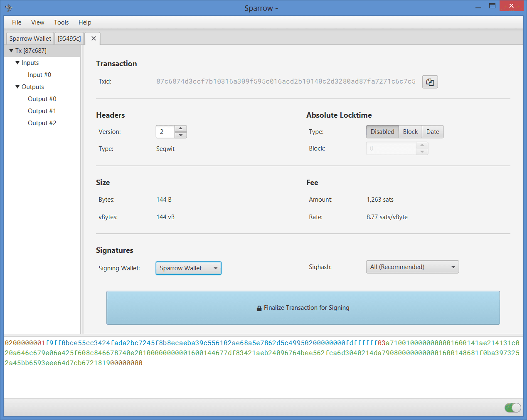Switch to the Sparrow Wallet tab
Image resolution: width=527 pixels, height=420 pixels.
pos(30,38)
